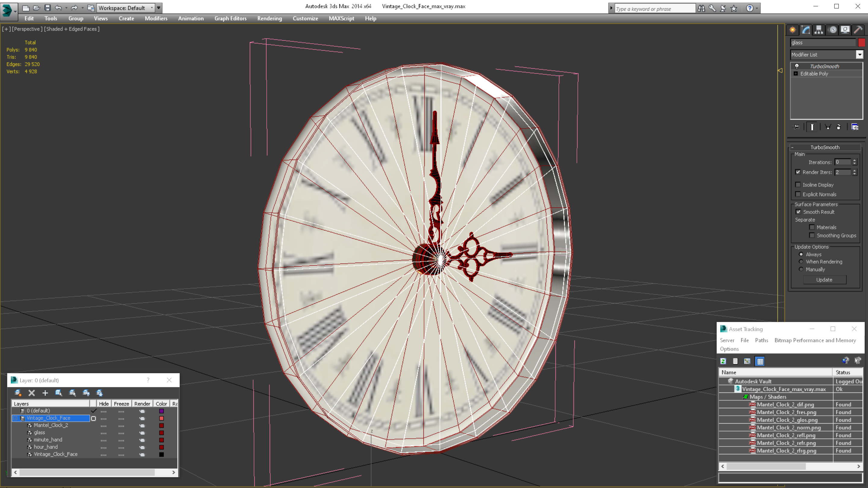Click Delete Layer X icon in Layer dialog
868x488 pixels.
[32, 393]
